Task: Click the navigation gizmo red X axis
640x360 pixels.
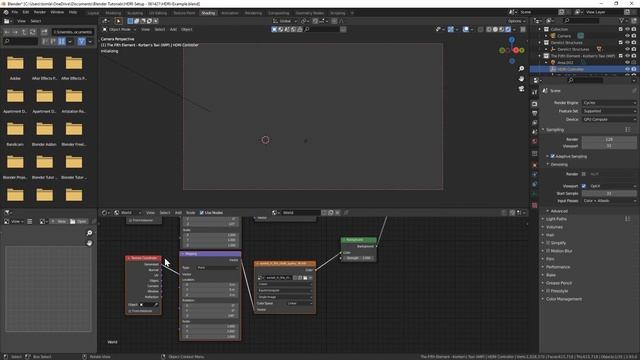Action: point(516,50)
